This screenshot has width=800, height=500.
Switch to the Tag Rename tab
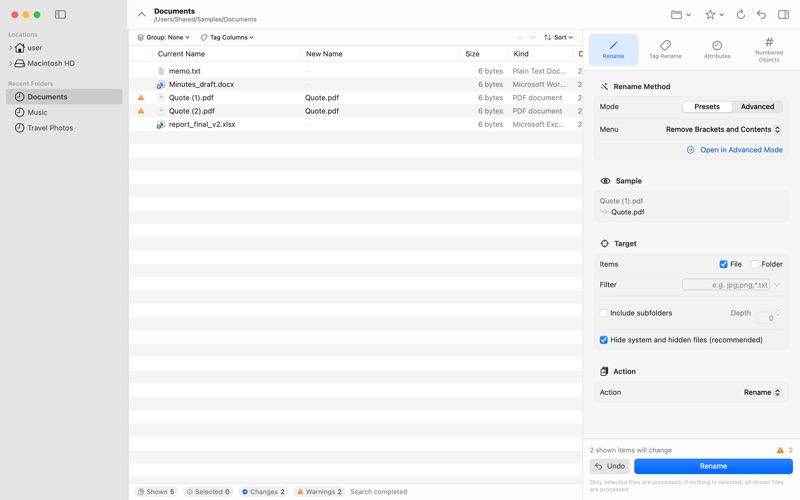(665, 49)
